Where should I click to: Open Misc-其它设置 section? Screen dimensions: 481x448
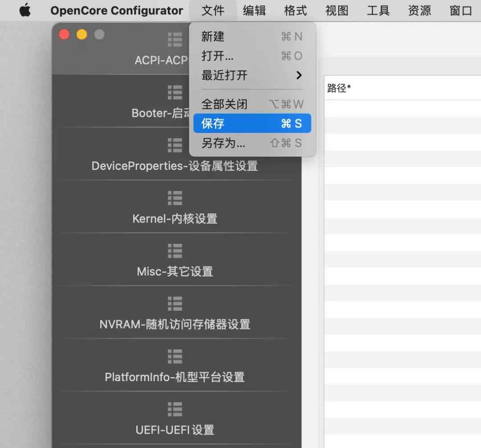click(175, 272)
